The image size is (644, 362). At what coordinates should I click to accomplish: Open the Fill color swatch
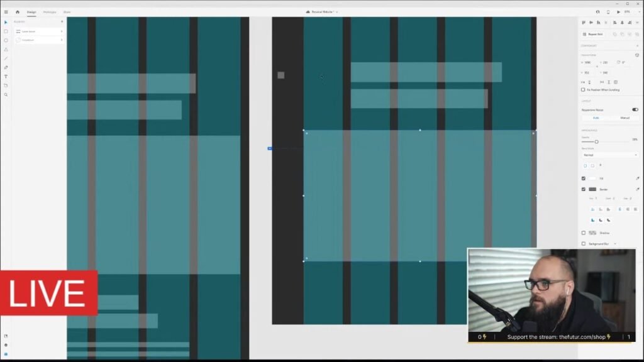[x=592, y=178]
